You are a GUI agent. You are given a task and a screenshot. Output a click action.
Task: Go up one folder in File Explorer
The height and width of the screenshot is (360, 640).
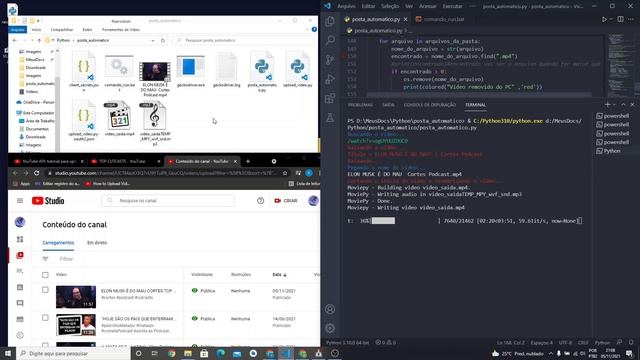point(39,40)
